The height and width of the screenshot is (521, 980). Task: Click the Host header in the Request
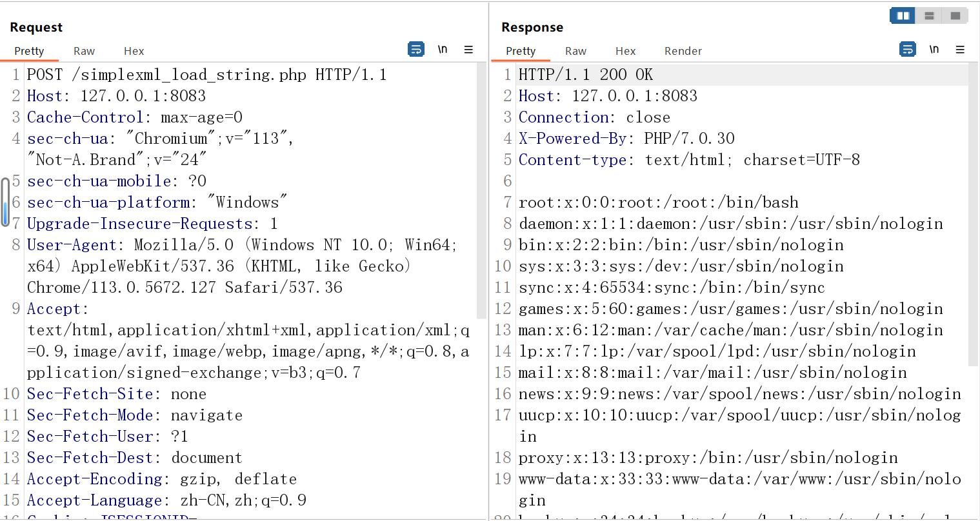pyautogui.click(x=45, y=95)
